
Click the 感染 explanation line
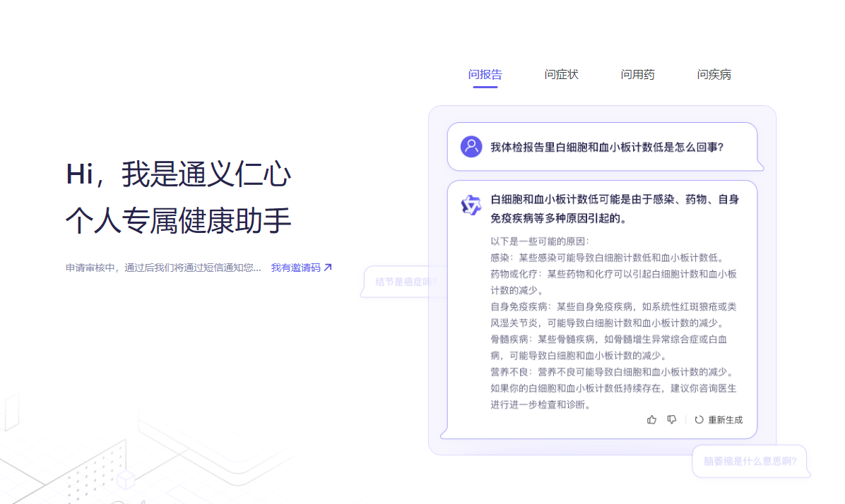(608, 258)
